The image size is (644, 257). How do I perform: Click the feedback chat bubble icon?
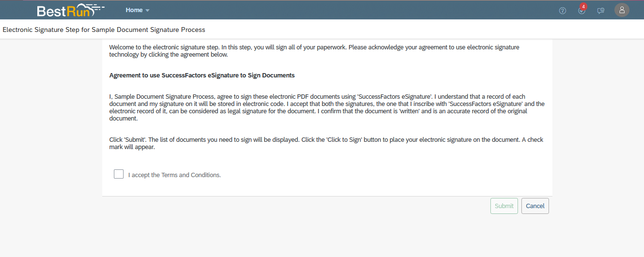pos(601,11)
